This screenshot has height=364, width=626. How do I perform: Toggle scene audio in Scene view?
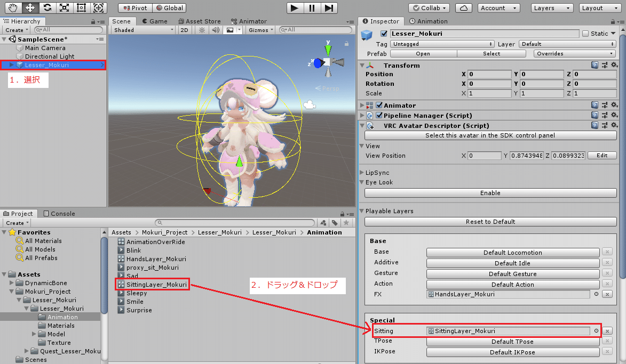tap(216, 30)
